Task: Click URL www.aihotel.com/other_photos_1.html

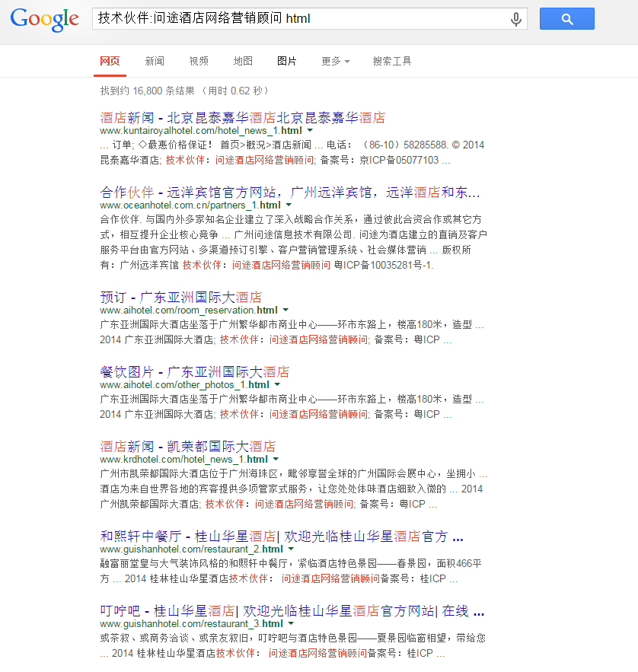Action: 185,384
